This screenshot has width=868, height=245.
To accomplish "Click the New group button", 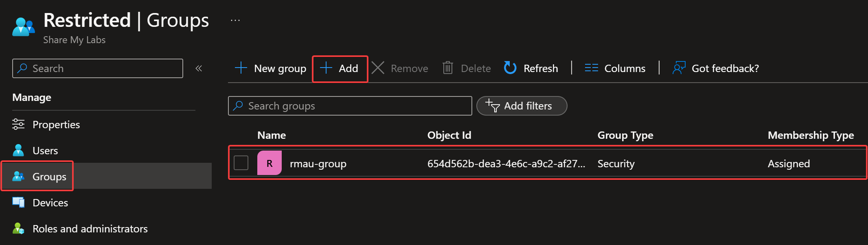I will coord(271,68).
